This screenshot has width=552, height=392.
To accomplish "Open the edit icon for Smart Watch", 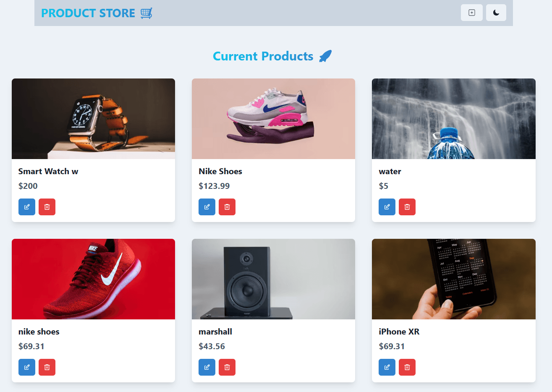I will (x=26, y=206).
